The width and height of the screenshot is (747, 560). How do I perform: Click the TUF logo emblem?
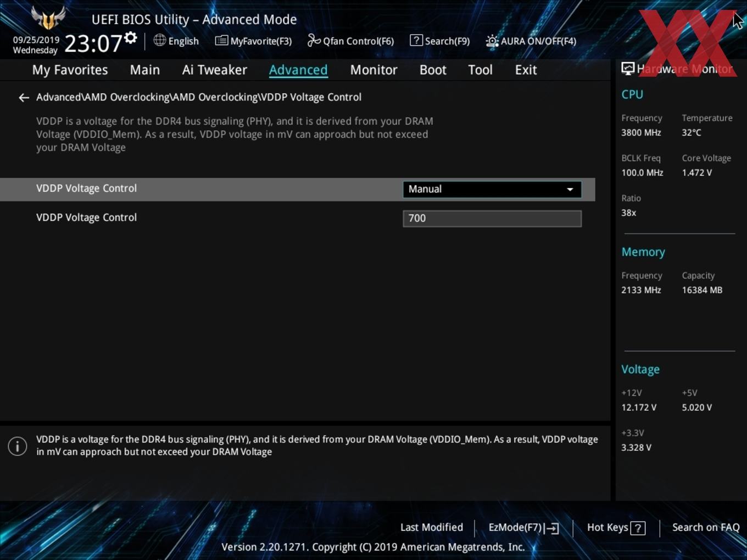(48, 18)
